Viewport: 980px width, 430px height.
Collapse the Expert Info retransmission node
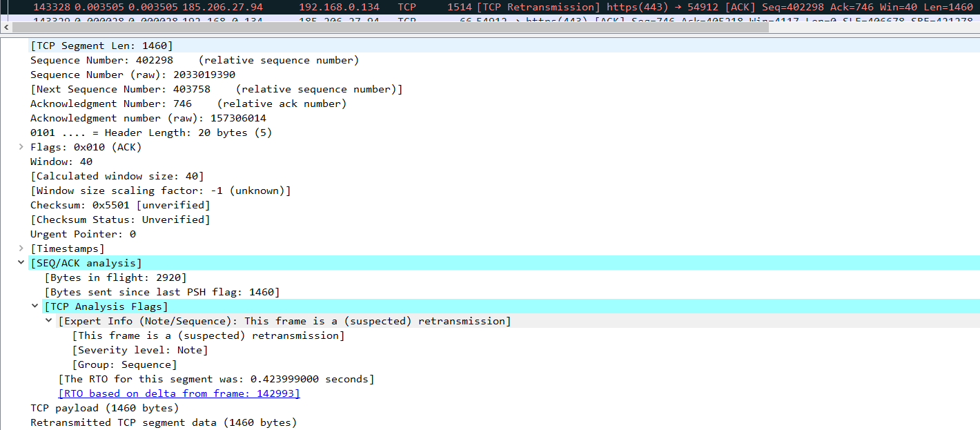(49, 321)
